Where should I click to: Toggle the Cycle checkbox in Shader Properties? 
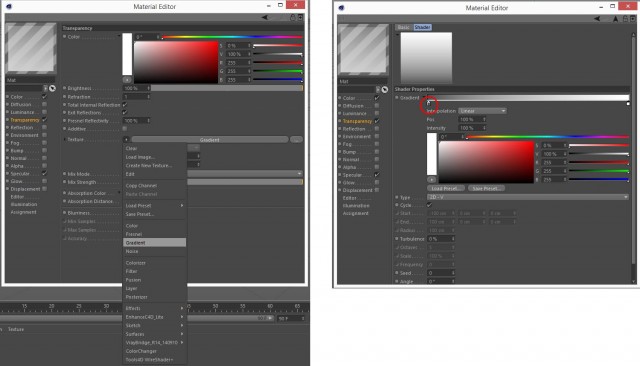pos(429,205)
